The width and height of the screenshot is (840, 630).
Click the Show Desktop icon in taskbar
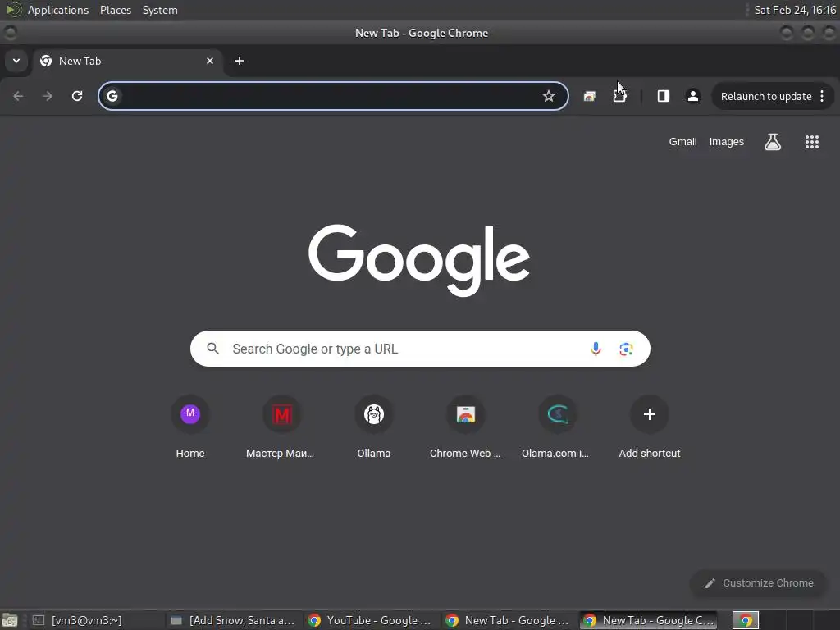(10, 621)
